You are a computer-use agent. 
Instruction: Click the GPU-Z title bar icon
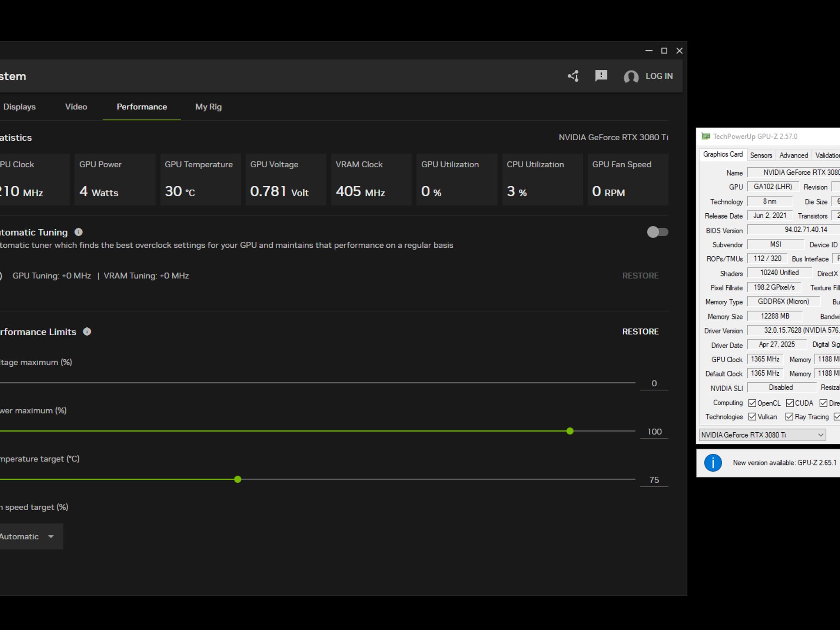(705, 137)
